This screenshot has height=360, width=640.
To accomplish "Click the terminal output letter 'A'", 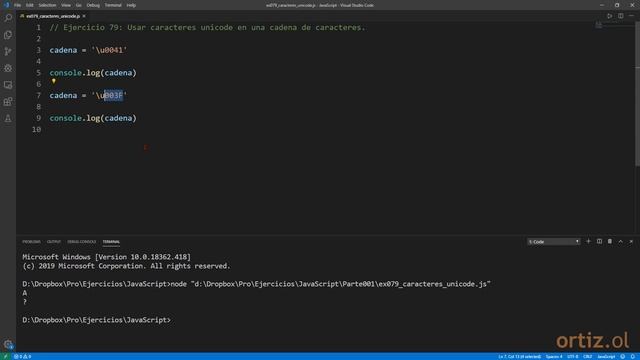I will (x=25, y=293).
